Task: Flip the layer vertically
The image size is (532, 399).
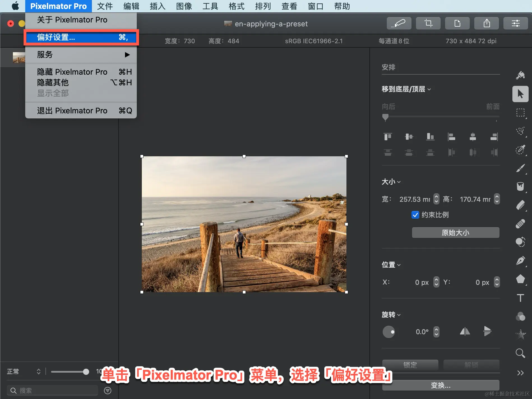Action: (487, 332)
